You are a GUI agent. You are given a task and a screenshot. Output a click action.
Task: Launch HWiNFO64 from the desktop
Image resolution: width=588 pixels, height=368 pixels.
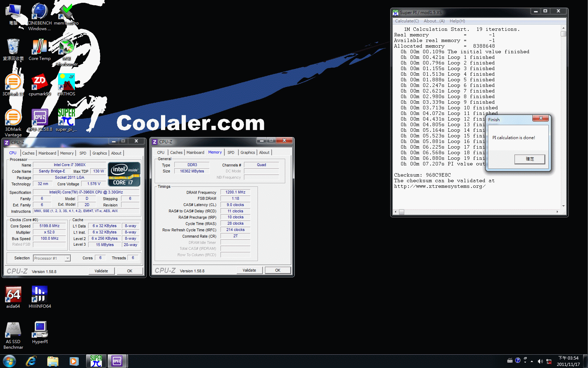[x=40, y=297]
